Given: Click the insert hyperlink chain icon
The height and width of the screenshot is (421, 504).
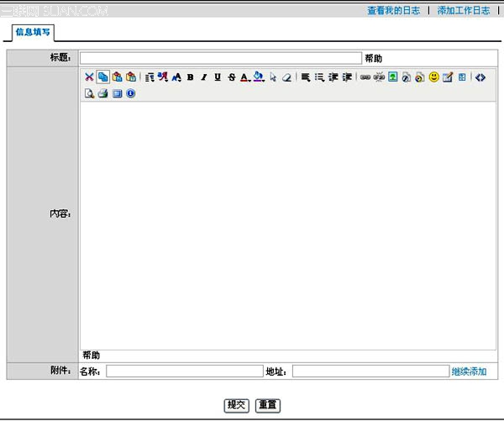Looking at the screenshot, I should coord(365,77).
